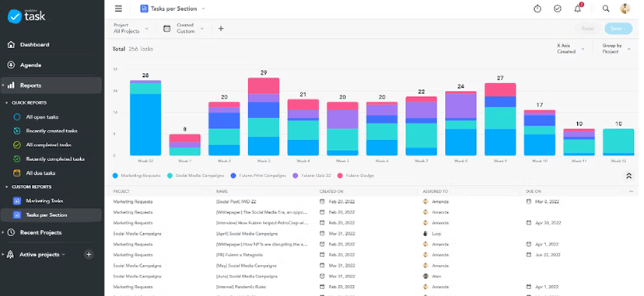This screenshot has width=644, height=296.
Task: Click the Save button
Action: pyautogui.click(x=618, y=28)
